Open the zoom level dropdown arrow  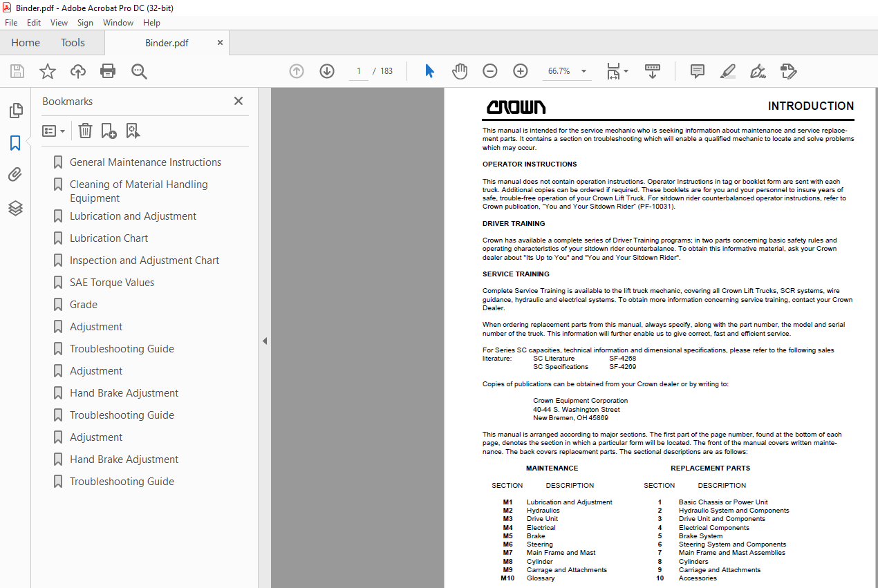coord(584,71)
